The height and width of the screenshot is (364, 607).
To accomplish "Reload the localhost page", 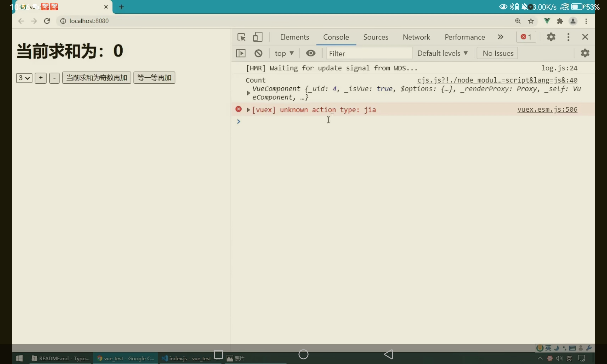I will point(47,21).
